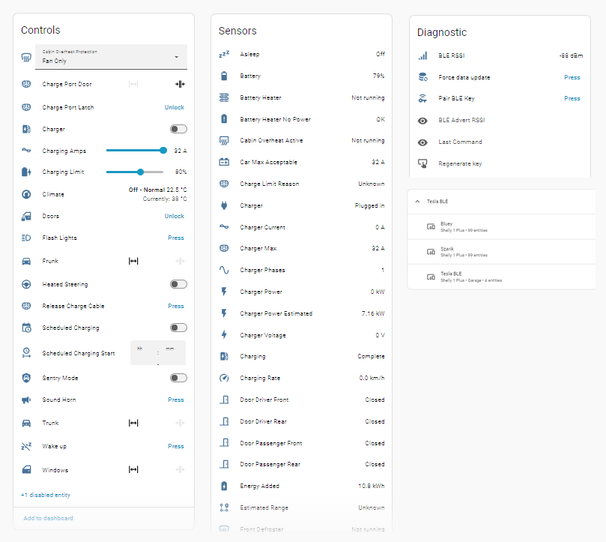Click the Cabin Overheat Active icon
Viewport: 606px width, 542px height.
tap(224, 140)
